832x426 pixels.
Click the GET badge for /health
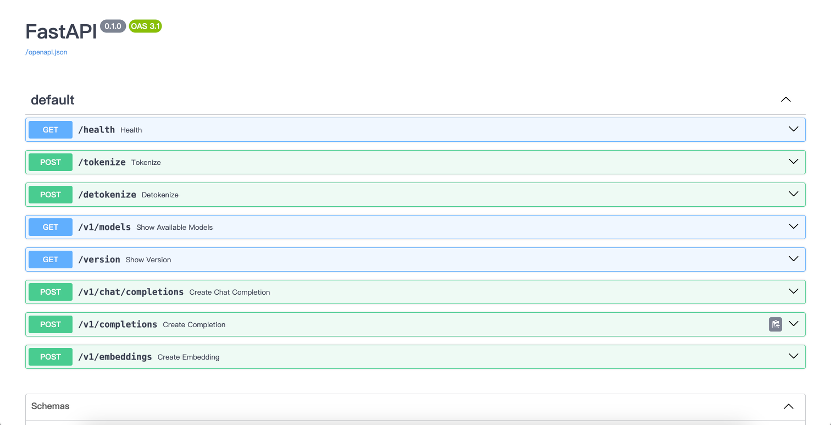(50, 129)
